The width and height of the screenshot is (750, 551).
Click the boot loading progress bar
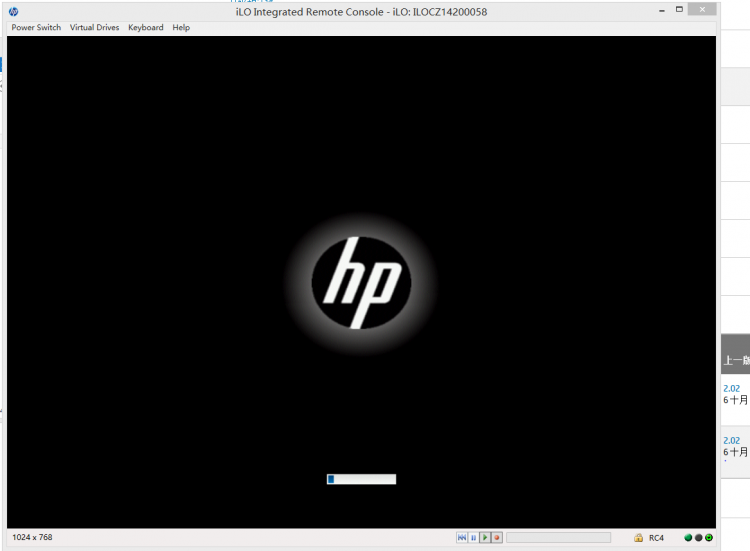[x=361, y=479]
